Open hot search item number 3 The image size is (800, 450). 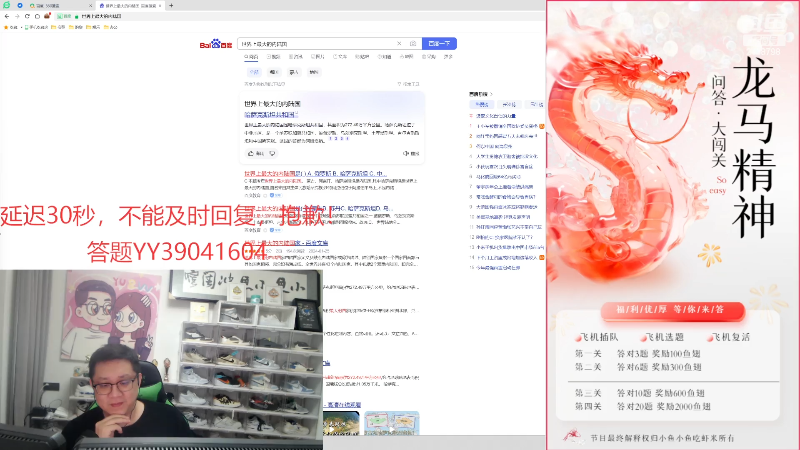point(494,146)
